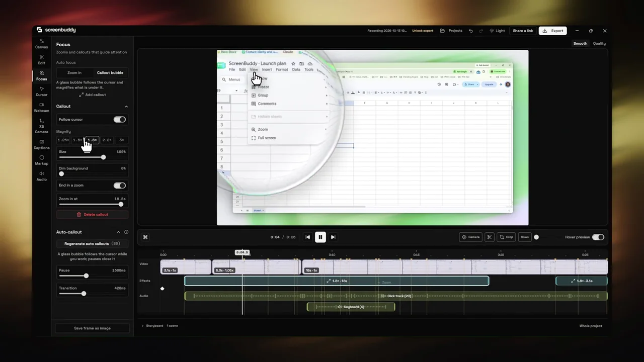Screen dimensions: 644x362
Task: Open the Edit scissors panel in sidebar
Action: (x=41, y=60)
